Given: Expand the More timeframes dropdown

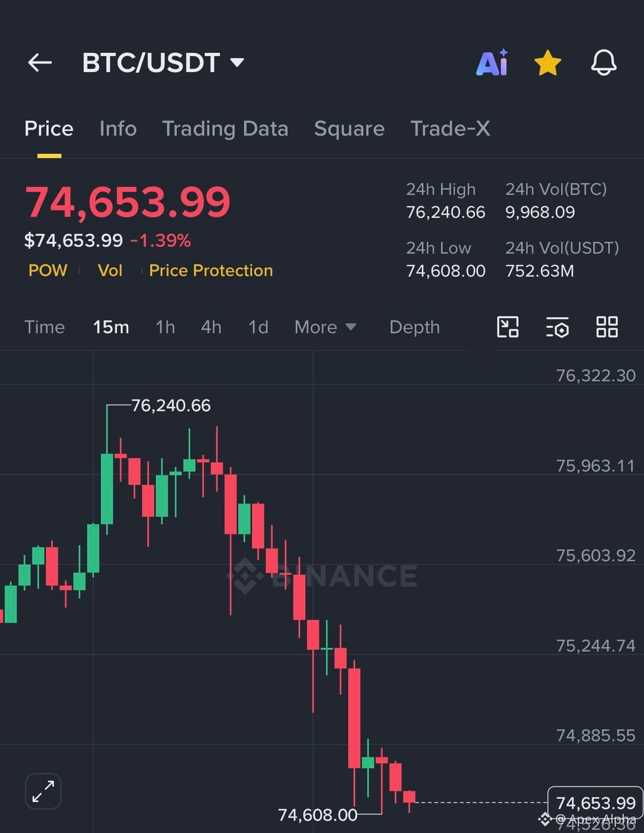Looking at the screenshot, I should point(325,327).
